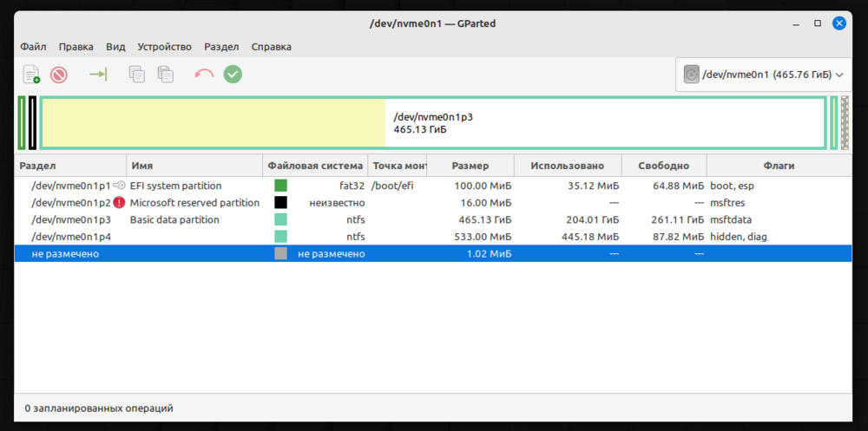The height and width of the screenshot is (431, 868).
Task: Click the New partition toolbar icon
Action: click(x=31, y=74)
